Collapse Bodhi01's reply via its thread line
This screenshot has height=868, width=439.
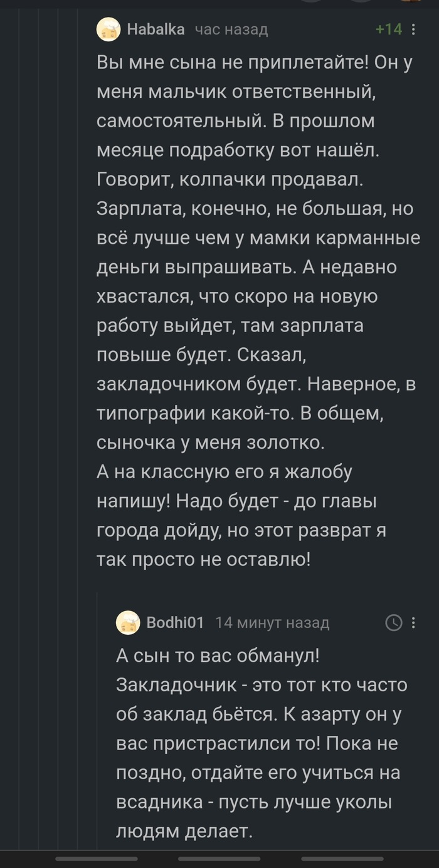tap(97, 721)
